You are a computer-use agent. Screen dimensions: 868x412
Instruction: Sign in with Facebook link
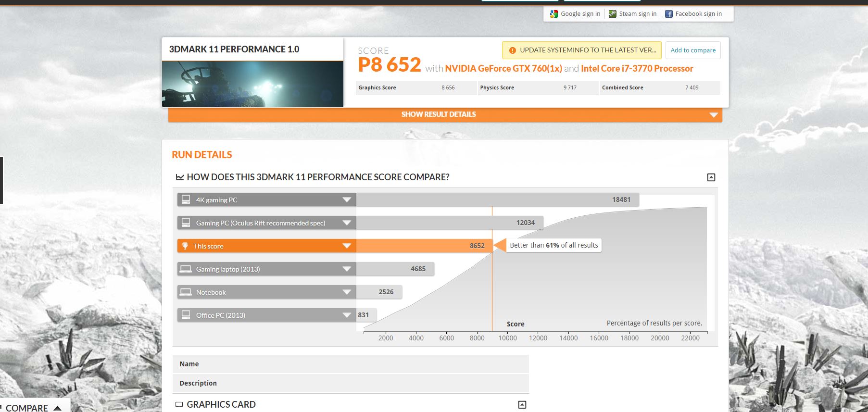[698, 14]
